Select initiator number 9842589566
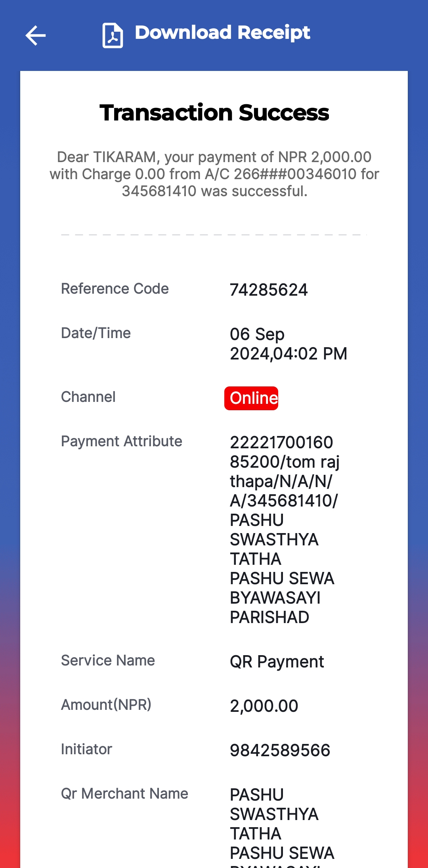The height and width of the screenshot is (868, 428). 280,750
